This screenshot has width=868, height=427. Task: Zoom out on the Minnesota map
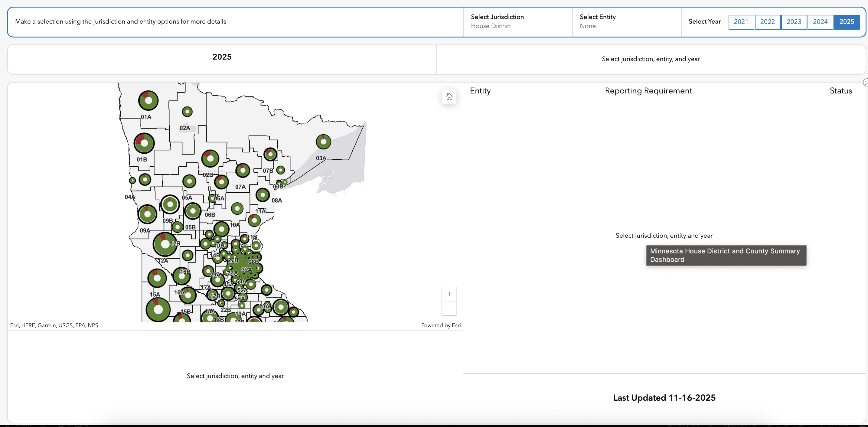[x=449, y=309]
